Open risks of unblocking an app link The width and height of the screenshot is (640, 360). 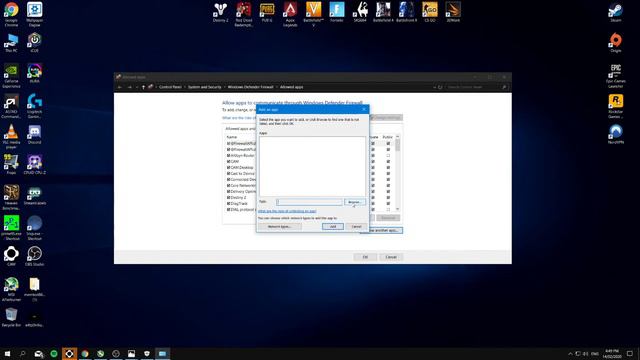[x=287, y=211]
